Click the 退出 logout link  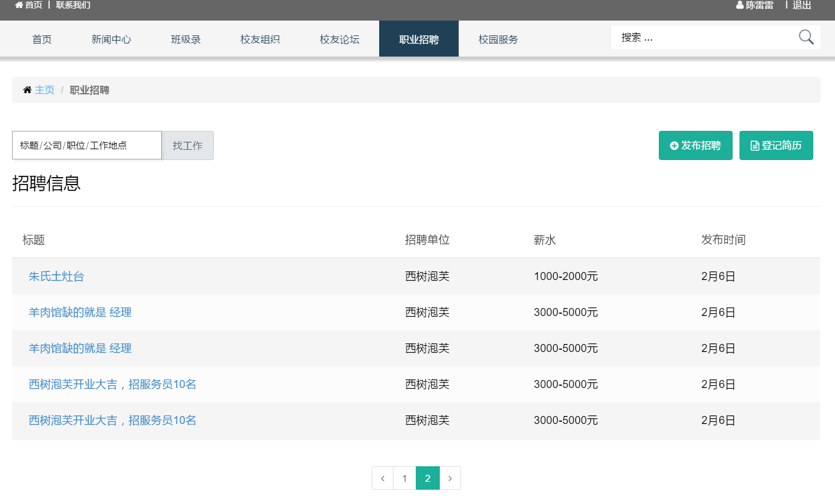(x=801, y=5)
